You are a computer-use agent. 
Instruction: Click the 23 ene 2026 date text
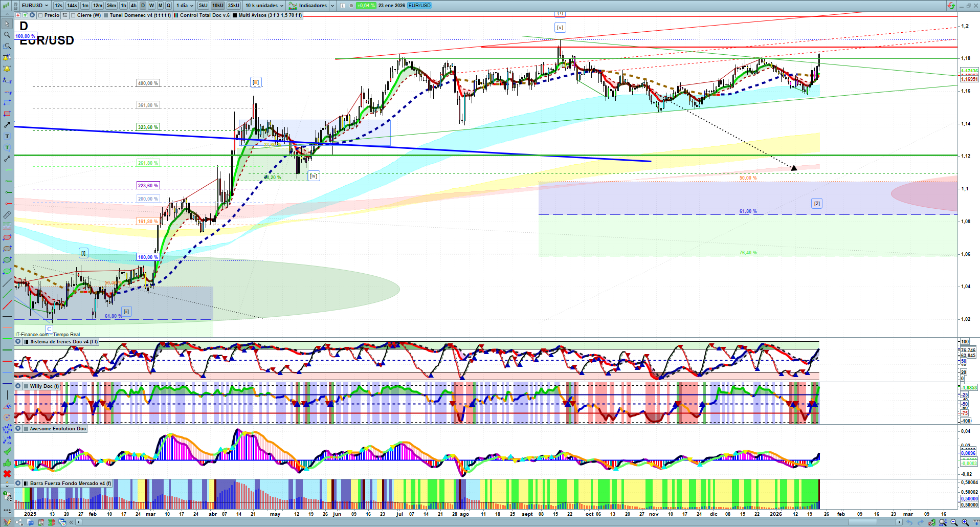(x=392, y=6)
